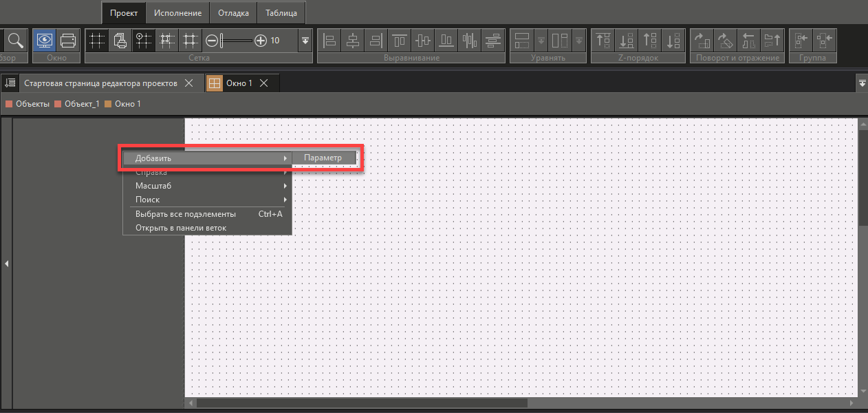868x413 pixels.
Task: Close the Стартовая страница редактора проектов tab
Action: point(189,83)
